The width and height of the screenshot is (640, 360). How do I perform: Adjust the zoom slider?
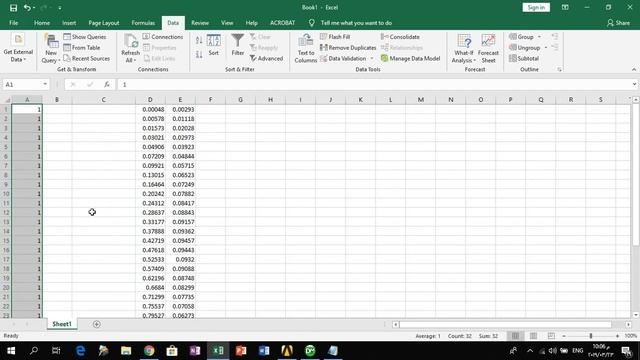point(591,336)
